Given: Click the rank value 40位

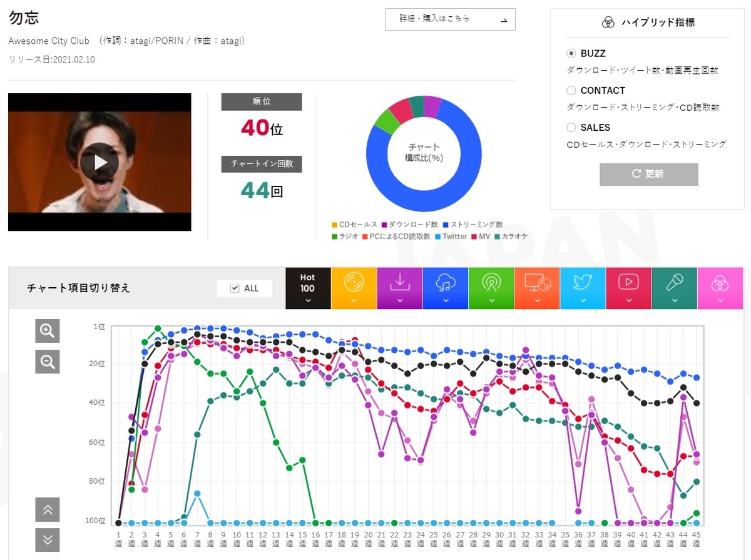Looking at the screenshot, I should pyautogui.click(x=262, y=128).
